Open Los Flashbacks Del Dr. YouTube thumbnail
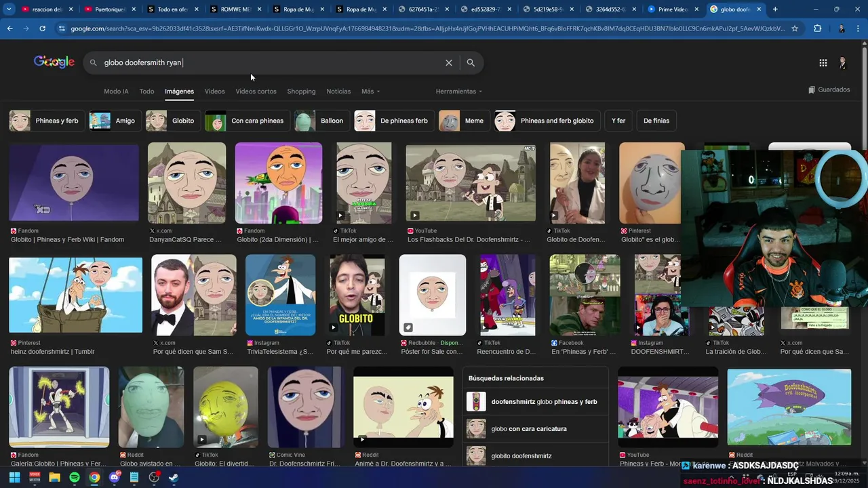 [x=471, y=183]
